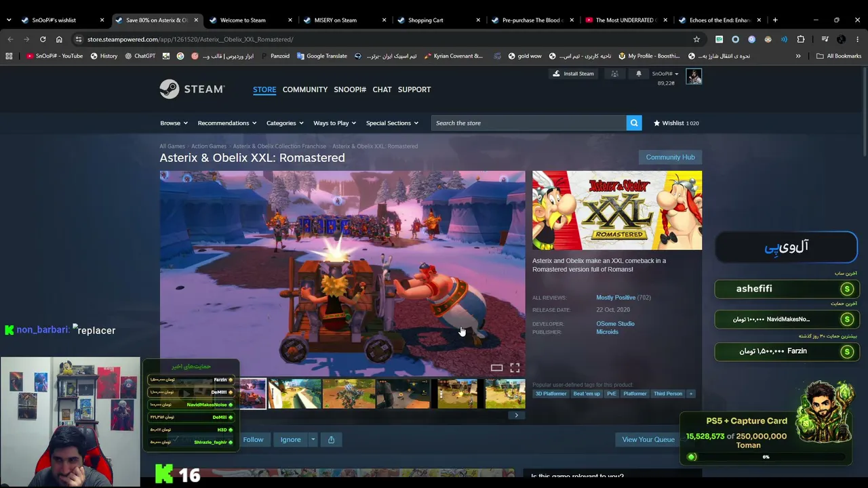Close the MISERY on Steam tab
The height and width of the screenshot is (488, 868).
384,20
